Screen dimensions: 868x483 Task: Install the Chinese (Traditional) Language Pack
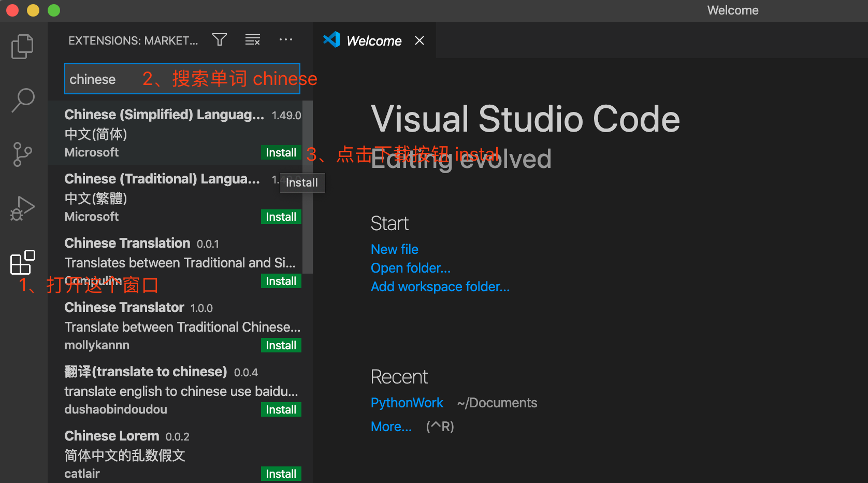pos(281,217)
